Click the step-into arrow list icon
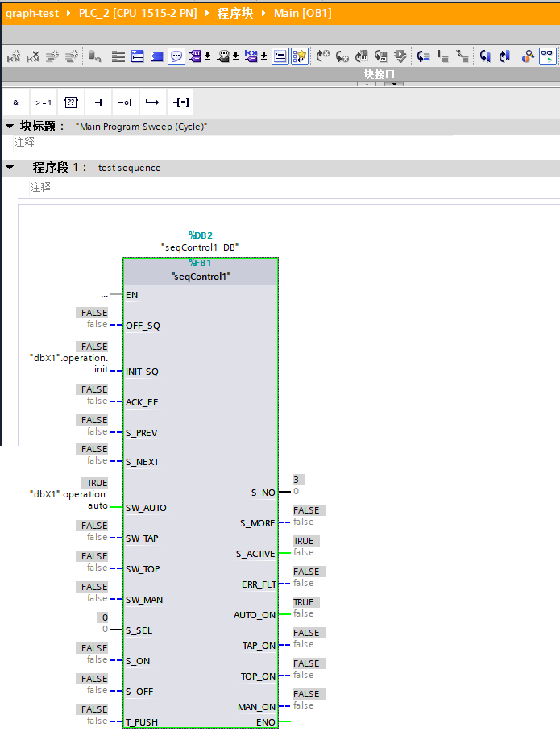560x736 pixels. click(x=424, y=56)
